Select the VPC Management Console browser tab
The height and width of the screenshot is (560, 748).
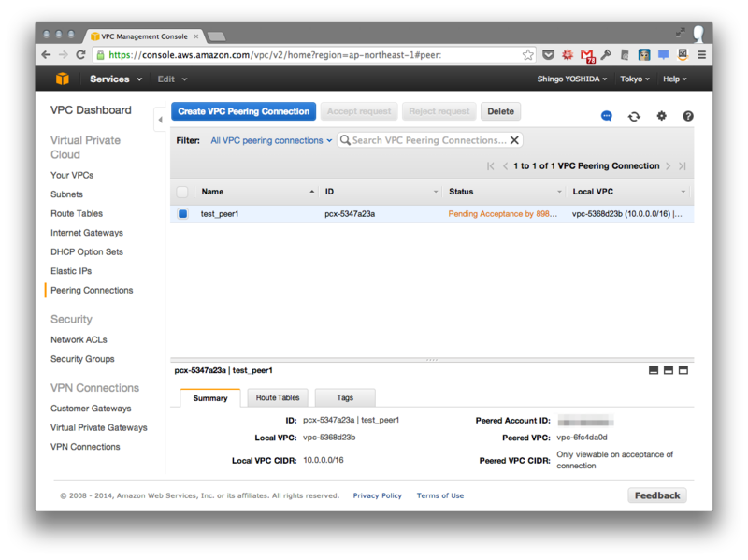tap(144, 36)
